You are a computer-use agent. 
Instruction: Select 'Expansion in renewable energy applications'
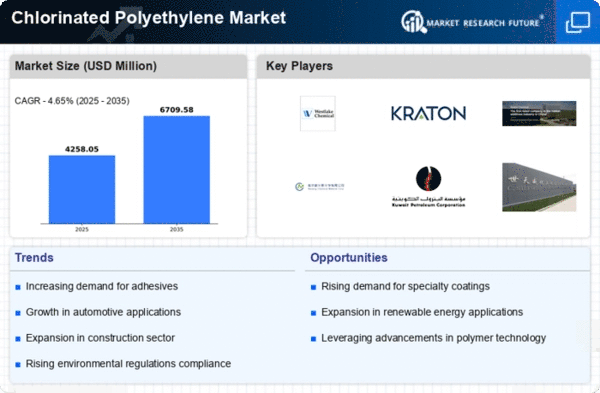pos(422,312)
